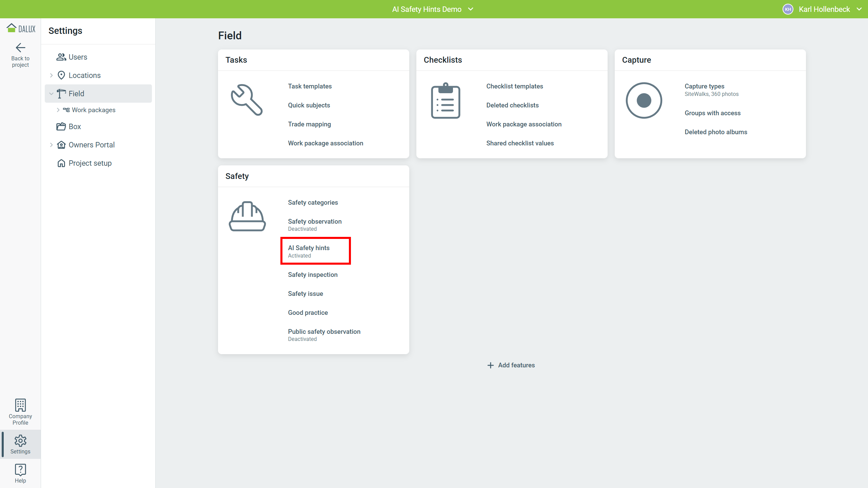Viewport: 868px width, 488px height.
Task: Select Owners Portal in sidebar
Action: 98,145
